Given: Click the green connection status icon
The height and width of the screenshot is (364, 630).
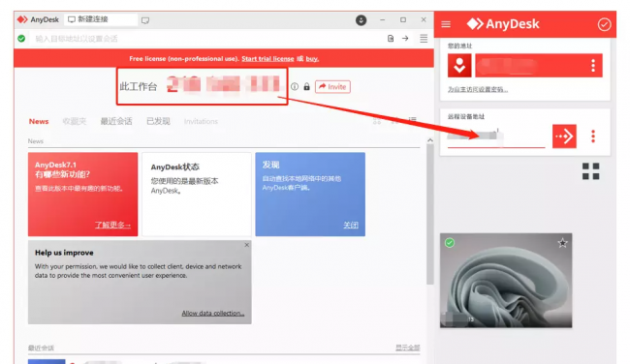Looking at the screenshot, I should (x=21, y=39).
